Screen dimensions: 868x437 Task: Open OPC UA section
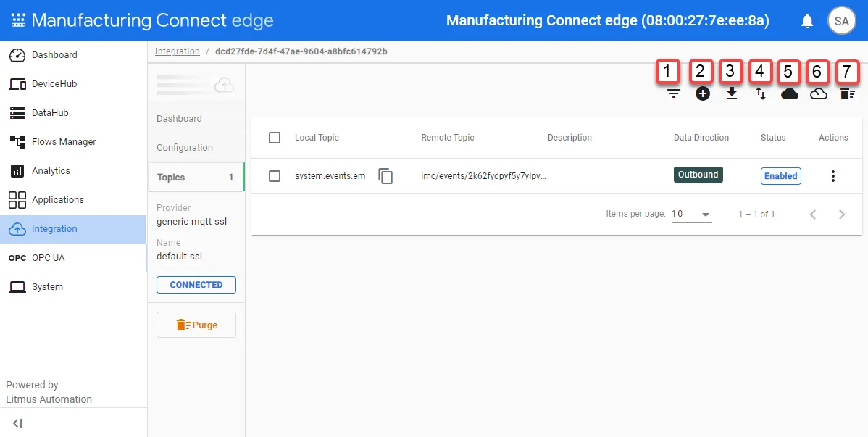pos(73,257)
